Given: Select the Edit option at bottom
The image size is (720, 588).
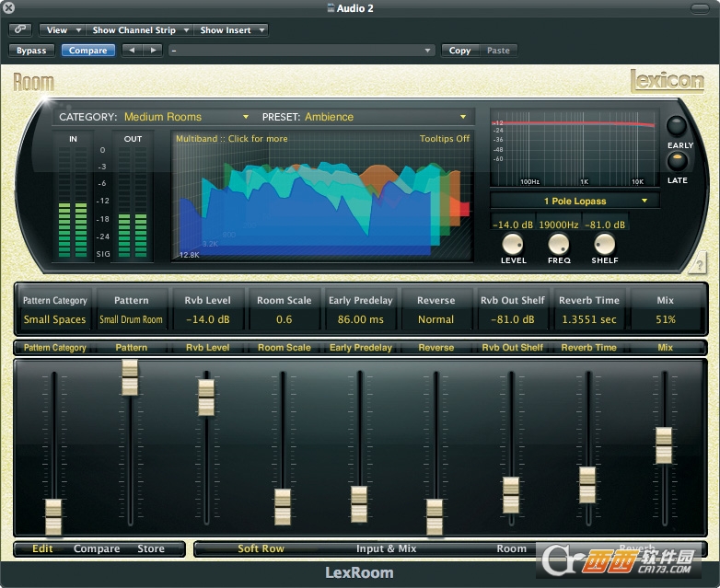Looking at the screenshot, I should pyautogui.click(x=42, y=548).
